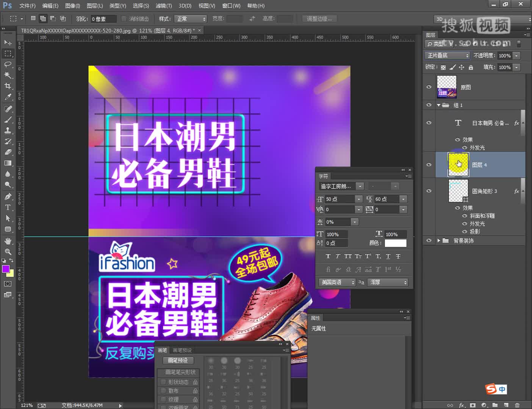Open the 图像(I) menu
The image size is (532, 409).
tap(72, 6)
